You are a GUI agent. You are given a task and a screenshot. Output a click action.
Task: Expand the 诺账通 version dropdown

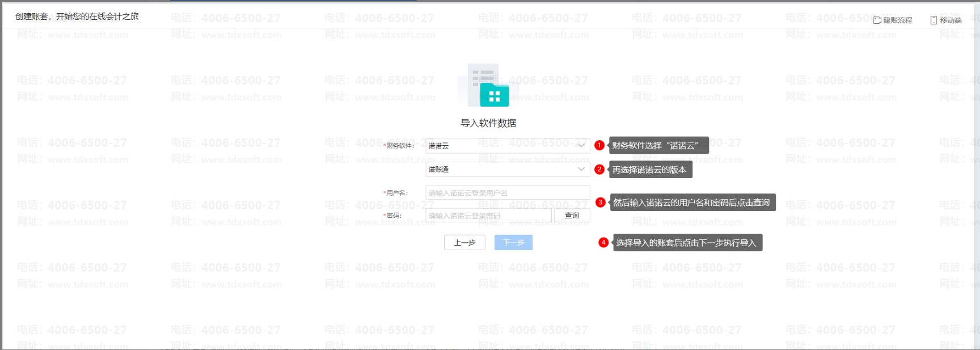(x=507, y=170)
